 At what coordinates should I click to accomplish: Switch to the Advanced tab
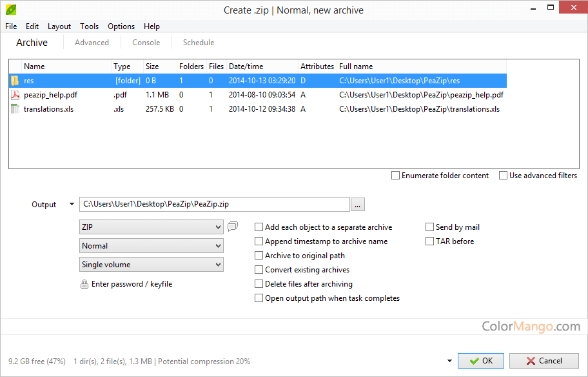[x=92, y=43]
